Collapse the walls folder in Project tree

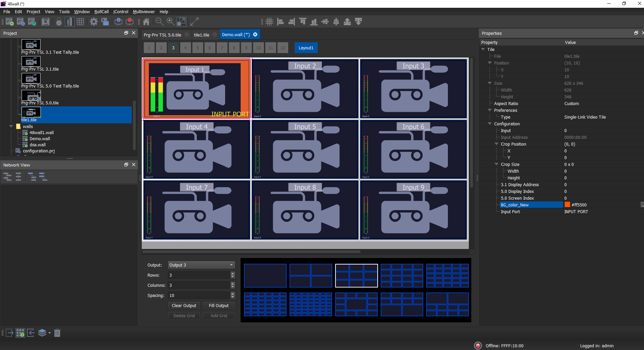(11, 126)
